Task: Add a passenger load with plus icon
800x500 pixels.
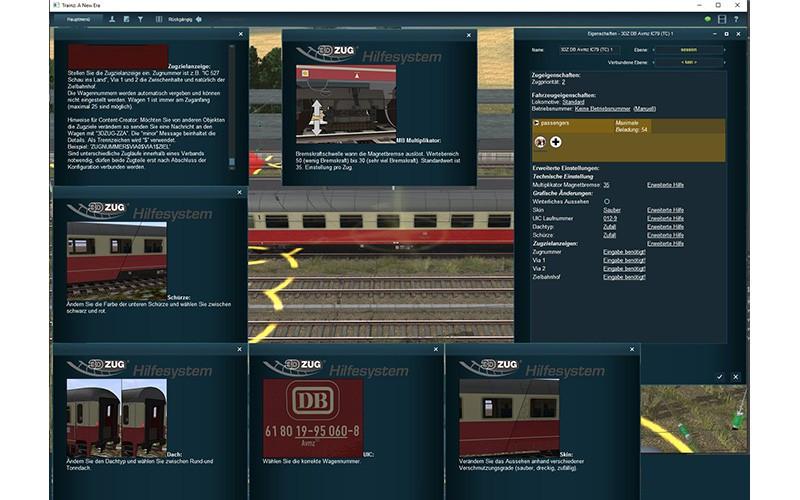Action: [x=556, y=142]
